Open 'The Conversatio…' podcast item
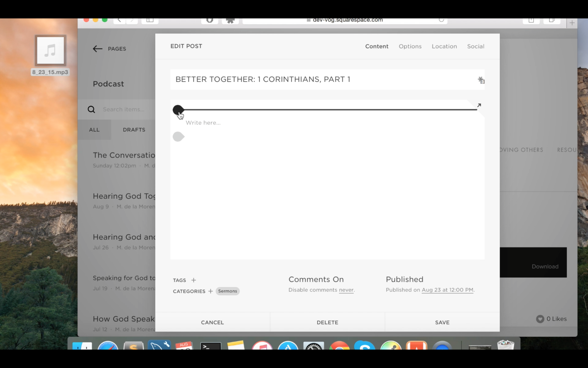The height and width of the screenshot is (368, 588). [x=124, y=160]
